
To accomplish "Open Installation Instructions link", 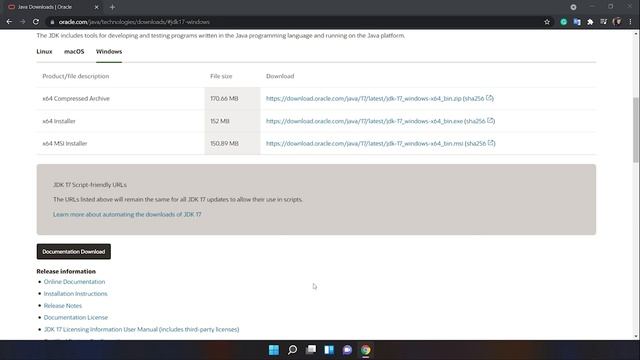I will [76, 293].
